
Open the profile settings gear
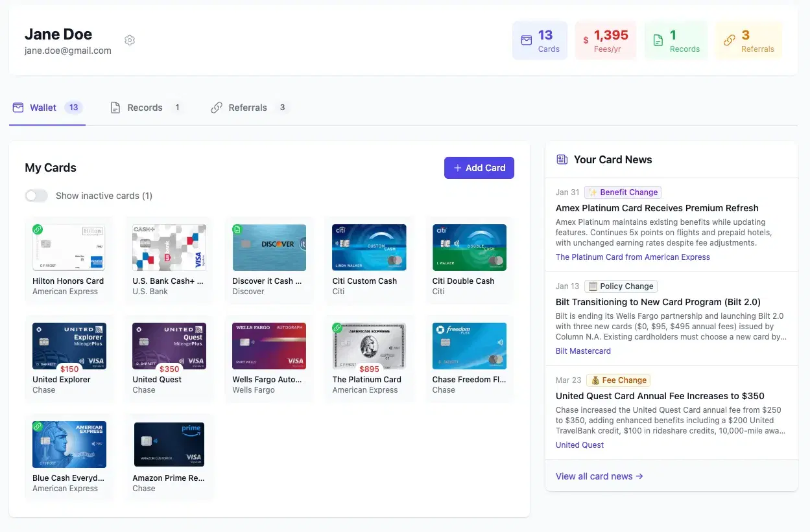tap(130, 40)
